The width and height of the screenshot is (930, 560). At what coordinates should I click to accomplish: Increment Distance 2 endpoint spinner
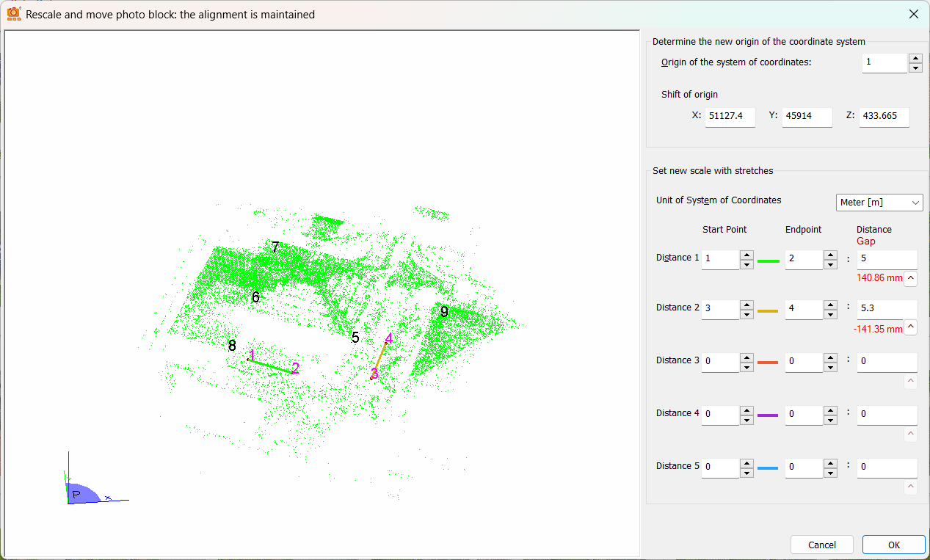click(830, 305)
